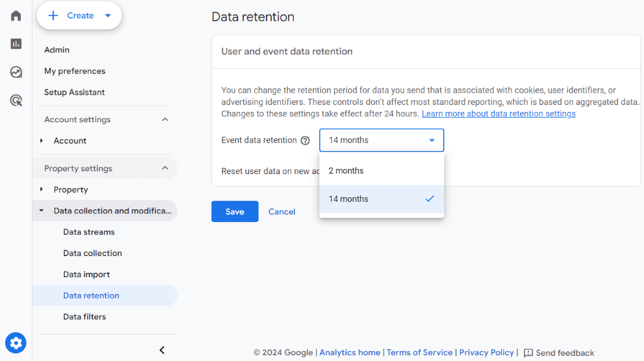644x361 pixels.
Task: Open the Analytics Home icon
Action: click(x=16, y=16)
